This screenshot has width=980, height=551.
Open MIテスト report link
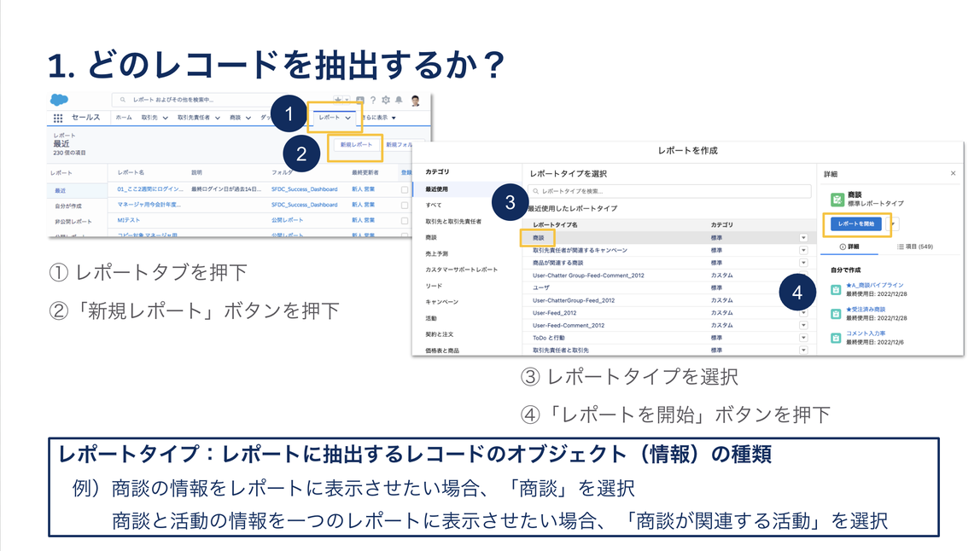[x=129, y=221]
